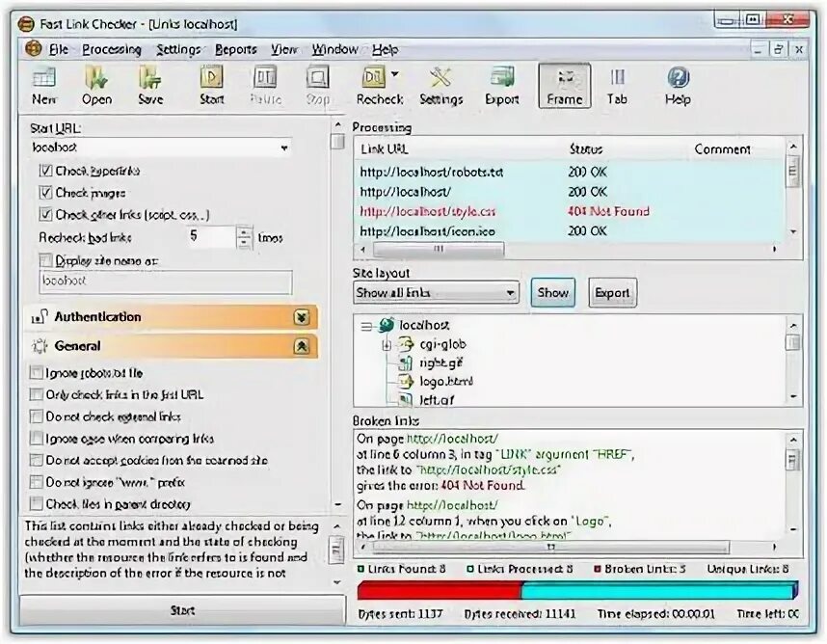Click the Export button in Site layout

(x=612, y=293)
